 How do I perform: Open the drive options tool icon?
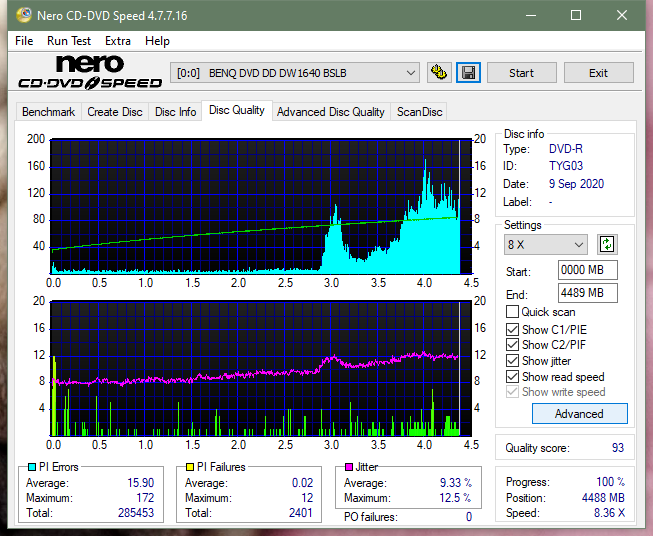pyautogui.click(x=439, y=73)
